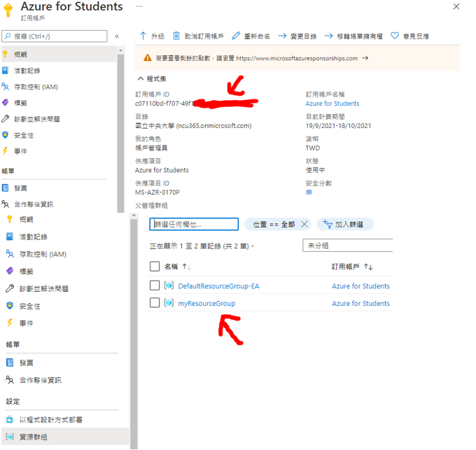The width and height of the screenshot is (476, 450).
Task: Click 重新命名 pencil rename button
Action: click(251, 36)
